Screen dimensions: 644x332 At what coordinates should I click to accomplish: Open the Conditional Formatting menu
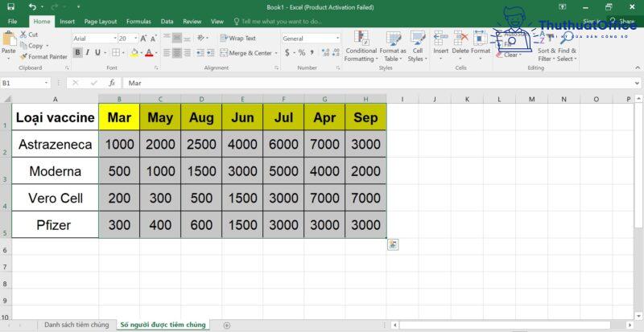tap(361, 47)
